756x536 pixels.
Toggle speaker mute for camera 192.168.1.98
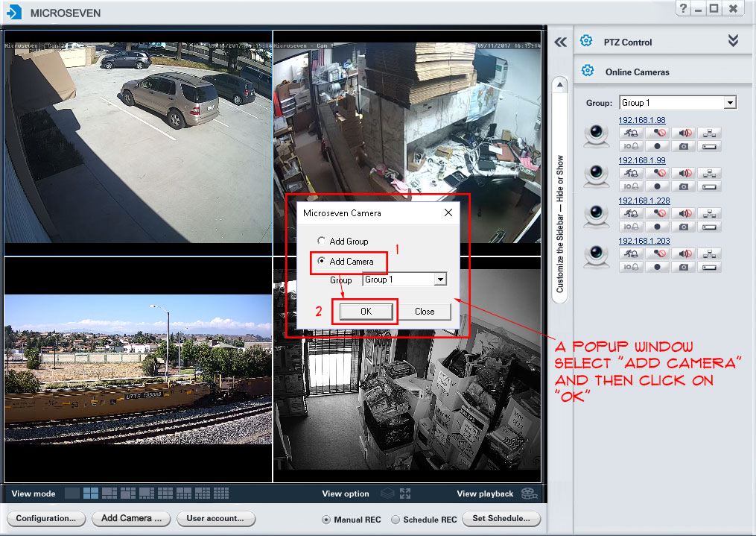coord(683,133)
